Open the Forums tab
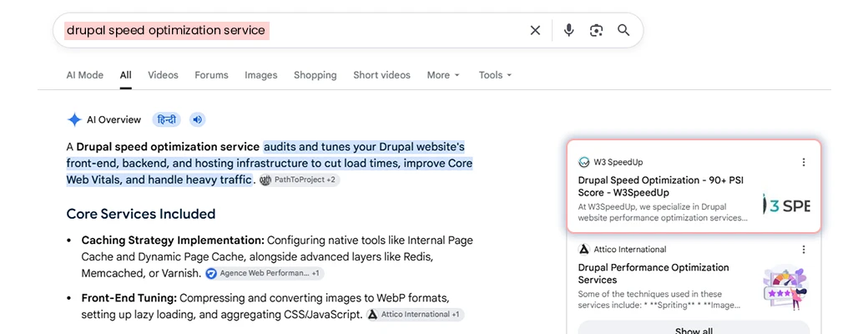 click(x=211, y=75)
